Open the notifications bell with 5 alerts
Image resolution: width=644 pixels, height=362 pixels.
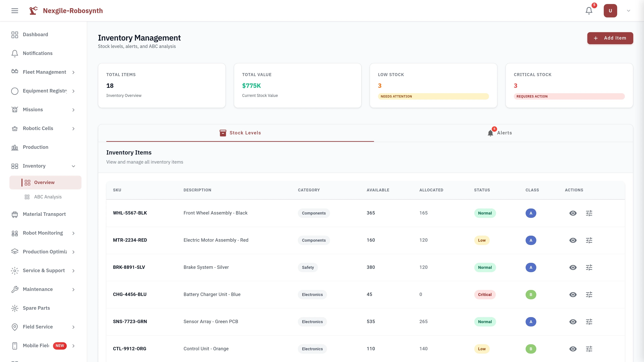[x=589, y=11]
